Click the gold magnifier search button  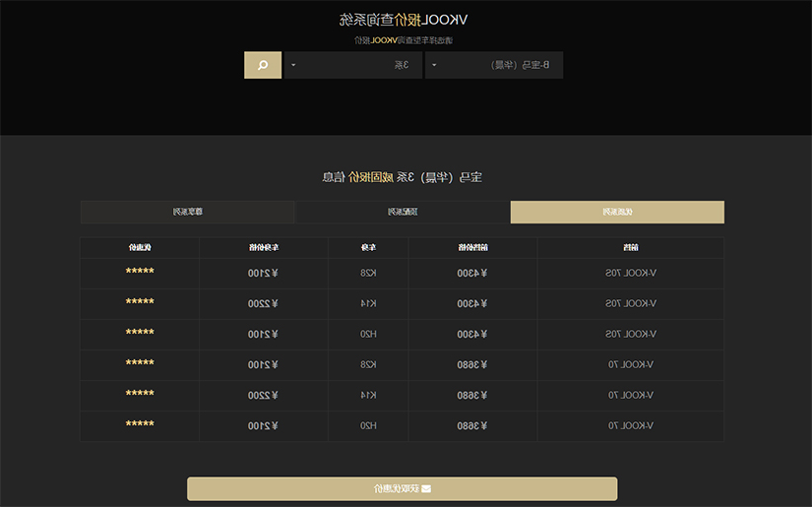[x=263, y=65]
